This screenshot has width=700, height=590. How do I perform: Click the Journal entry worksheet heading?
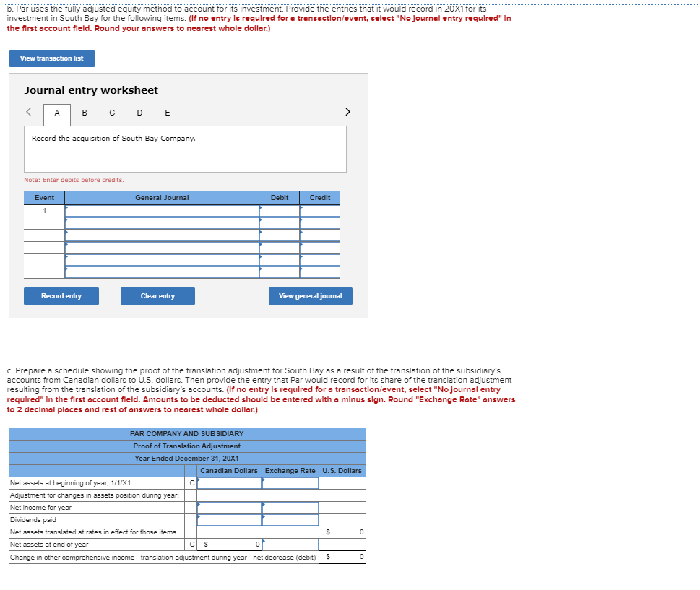pyautogui.click(x=91, y=90)
